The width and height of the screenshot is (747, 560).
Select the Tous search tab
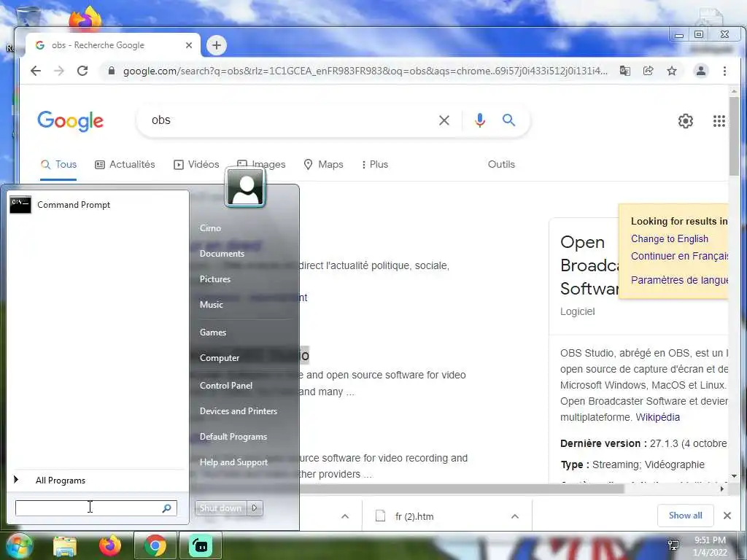point(58,164)
